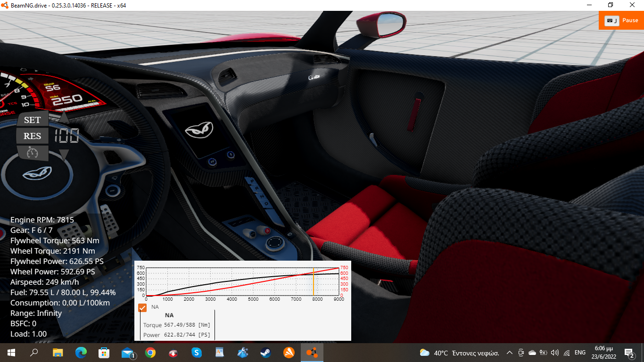
Task: Open the orange Avast taskbar icon
Action: [x=289, y=352]
